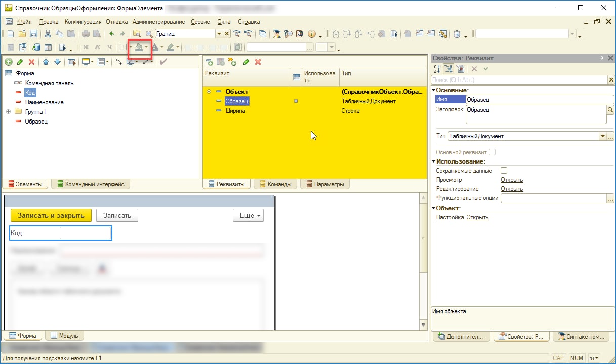
Task: Click Save floppy disk icon in toolbar
Action: (x=33, y=34)
